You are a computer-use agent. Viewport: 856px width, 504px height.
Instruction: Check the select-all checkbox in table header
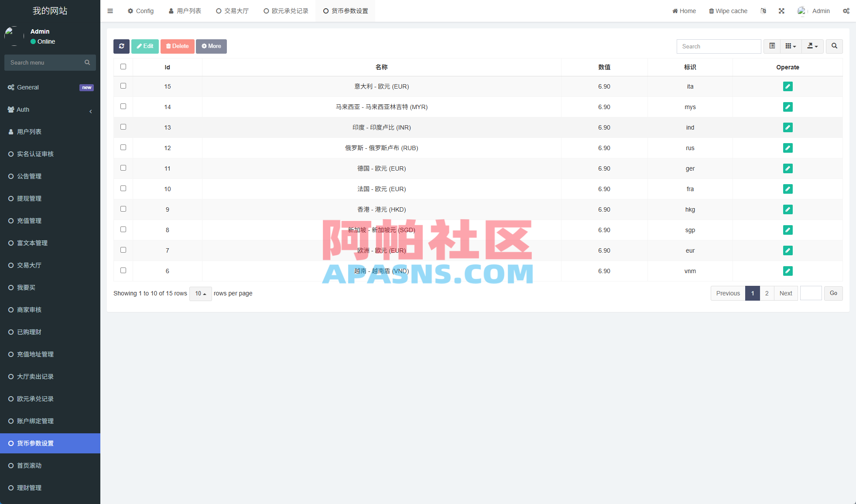(123, 66)
